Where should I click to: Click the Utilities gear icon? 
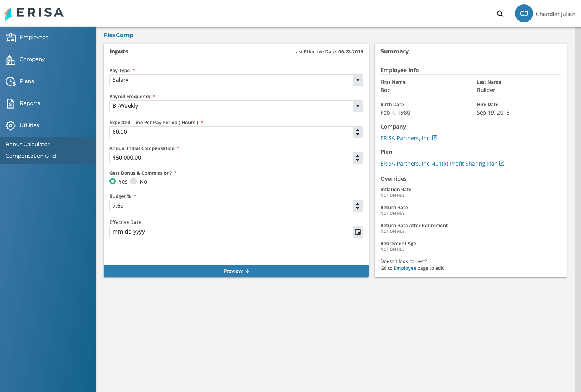click(10, 125)
